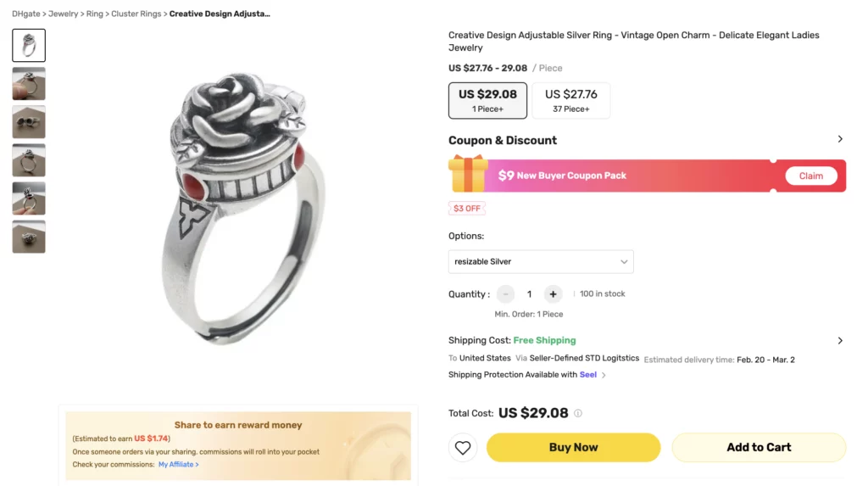Click the gift box coupon icon
This screenshot has width=868, height=486.
468,174
